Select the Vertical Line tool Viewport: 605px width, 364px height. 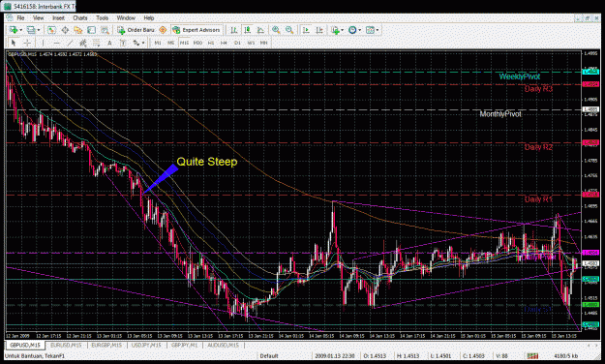tap(44, 43)
